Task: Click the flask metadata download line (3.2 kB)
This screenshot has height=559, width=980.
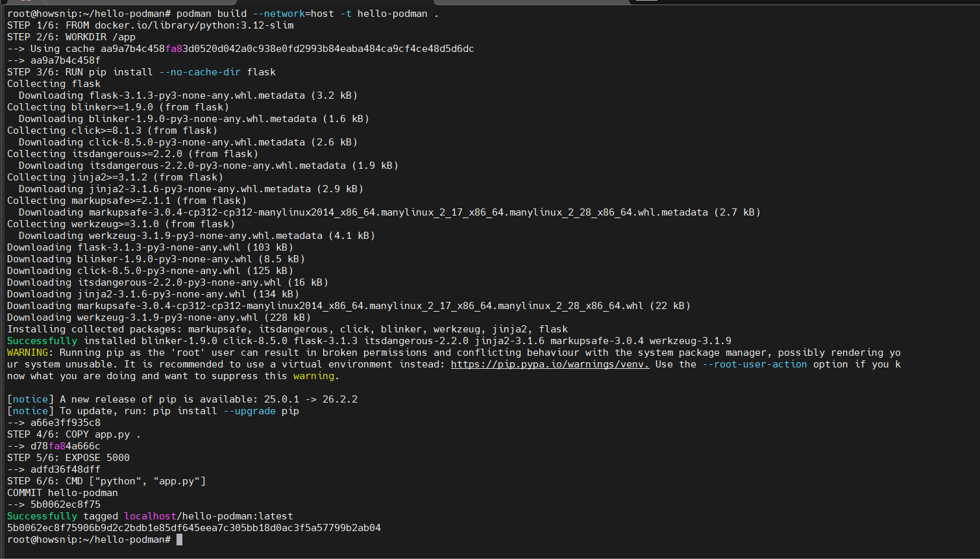Action: point(188,95)
